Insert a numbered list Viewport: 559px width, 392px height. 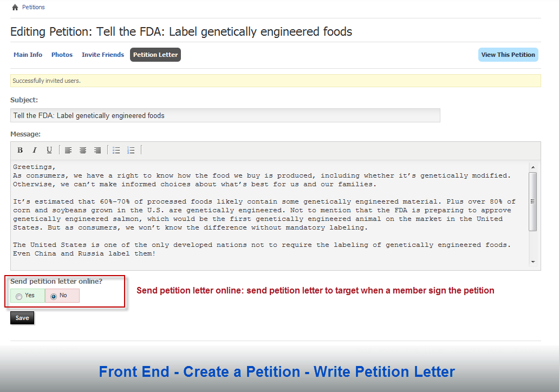coord(131,151)
